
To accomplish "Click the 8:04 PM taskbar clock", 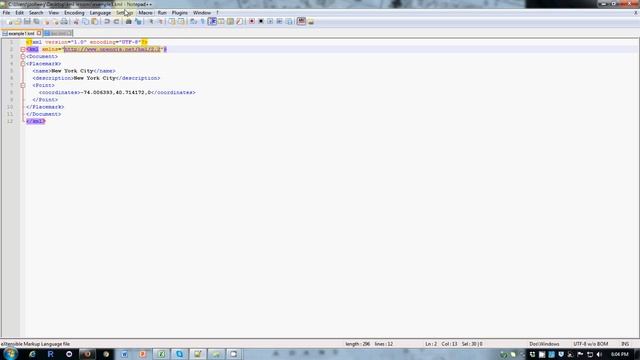I will [620, 354].
